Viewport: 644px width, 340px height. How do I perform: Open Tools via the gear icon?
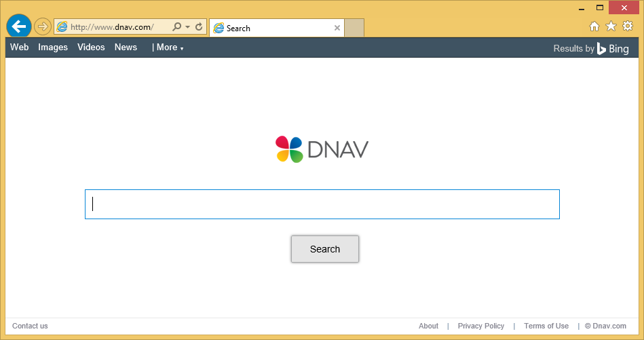click(x=628, y=26)
